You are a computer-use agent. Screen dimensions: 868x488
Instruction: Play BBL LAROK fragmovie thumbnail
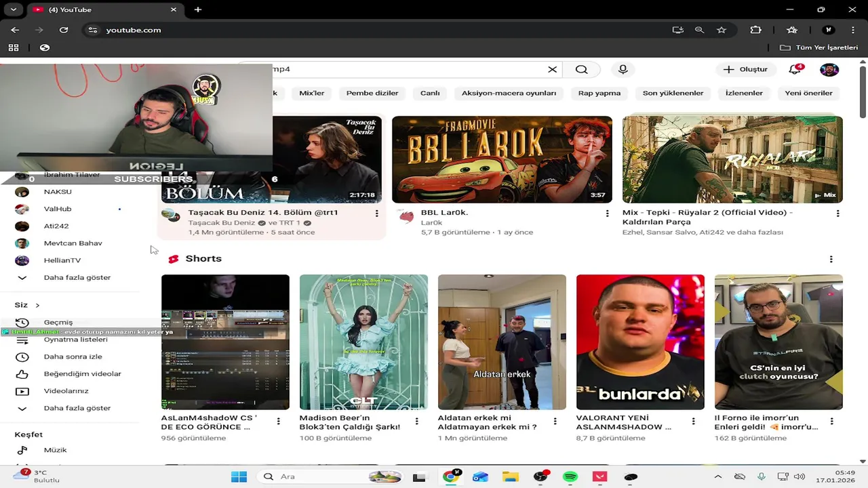point(502,159)
